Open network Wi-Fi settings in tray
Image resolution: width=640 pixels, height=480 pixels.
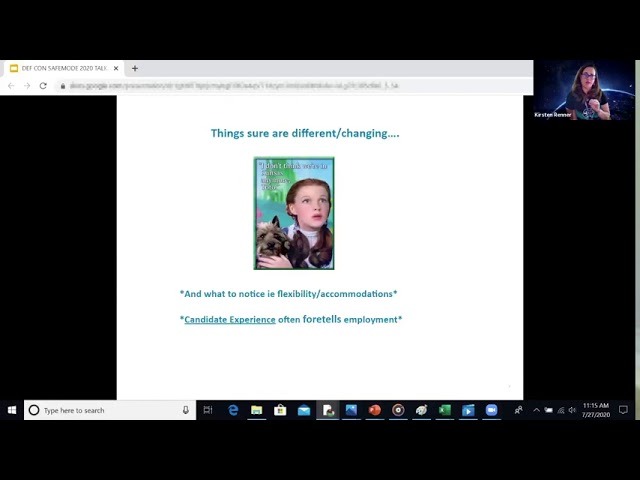click(561, 410)
